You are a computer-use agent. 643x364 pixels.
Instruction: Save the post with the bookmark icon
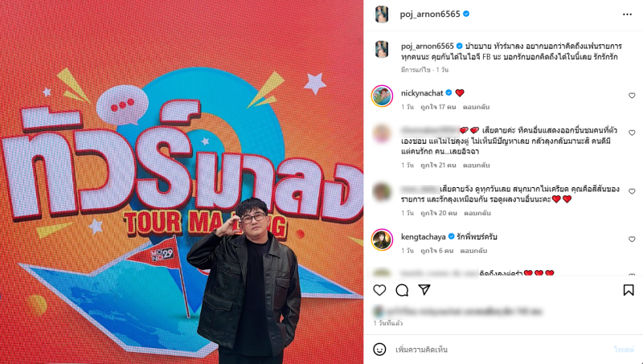pos(629,290)
